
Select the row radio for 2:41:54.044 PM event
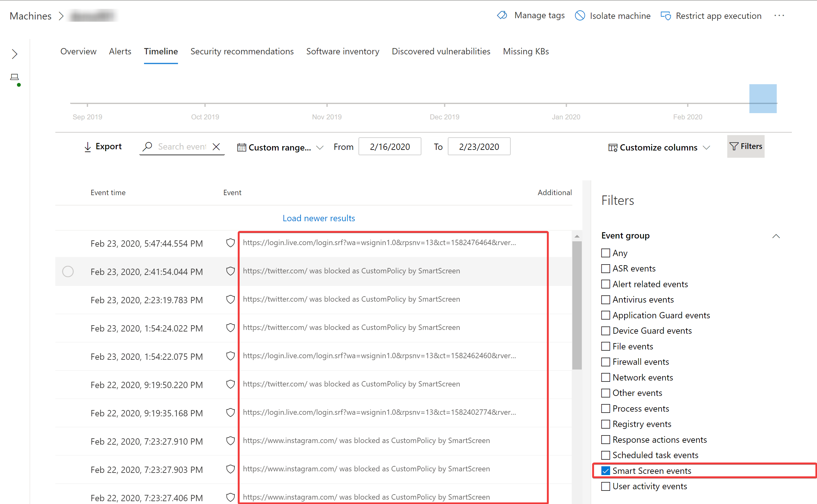pos(68,271)
